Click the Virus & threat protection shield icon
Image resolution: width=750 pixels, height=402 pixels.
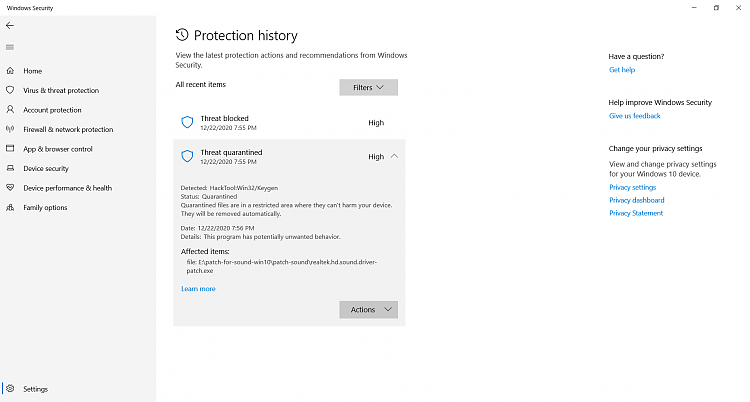click(x=10, y=90)
